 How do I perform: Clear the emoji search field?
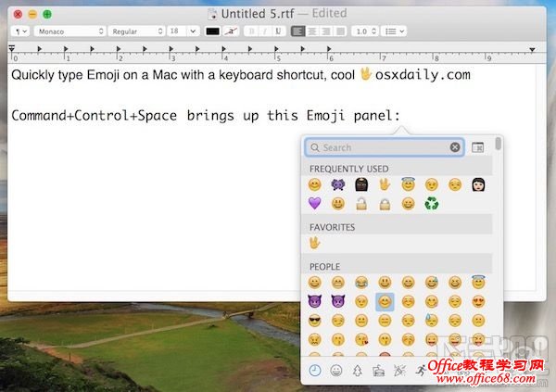[455, 146]
